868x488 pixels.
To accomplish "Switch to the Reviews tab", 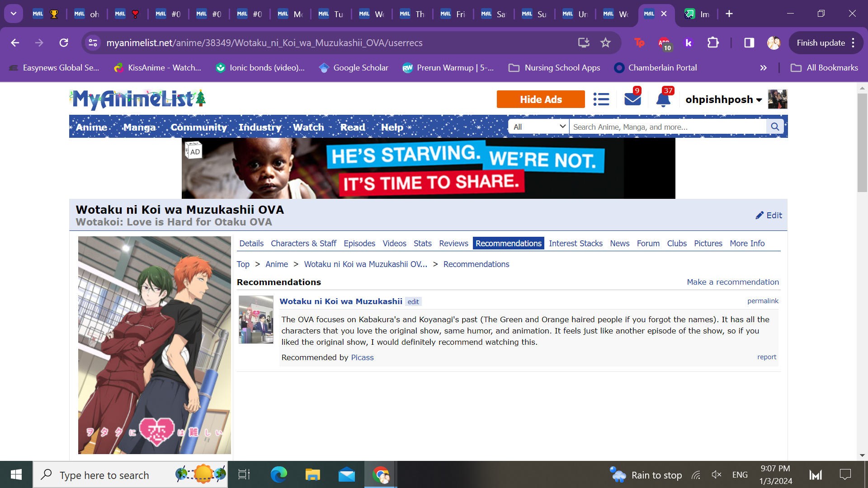I will 453,244.
